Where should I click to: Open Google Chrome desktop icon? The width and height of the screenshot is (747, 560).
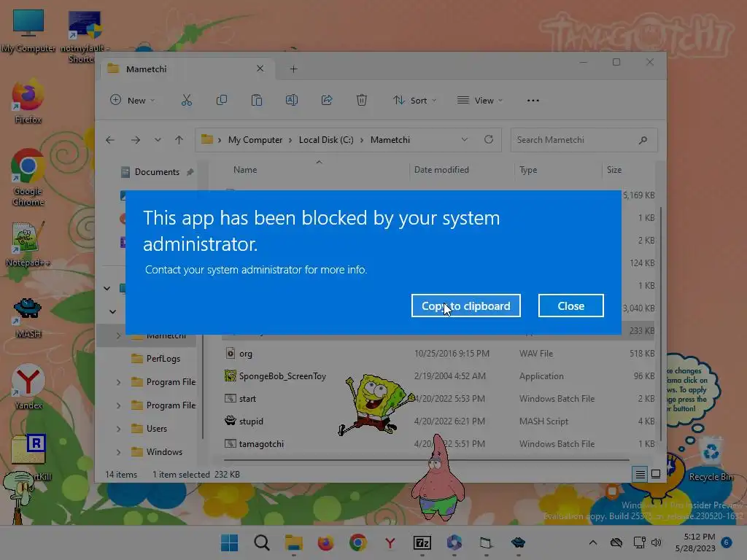[x=28, y=177]
